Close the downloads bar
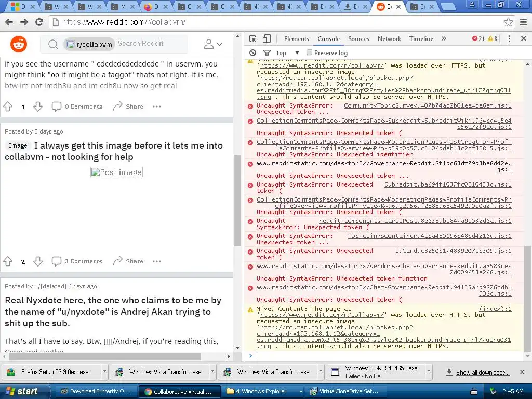The width and height of the screenshot is (532, 399). [x=522, y=372]
